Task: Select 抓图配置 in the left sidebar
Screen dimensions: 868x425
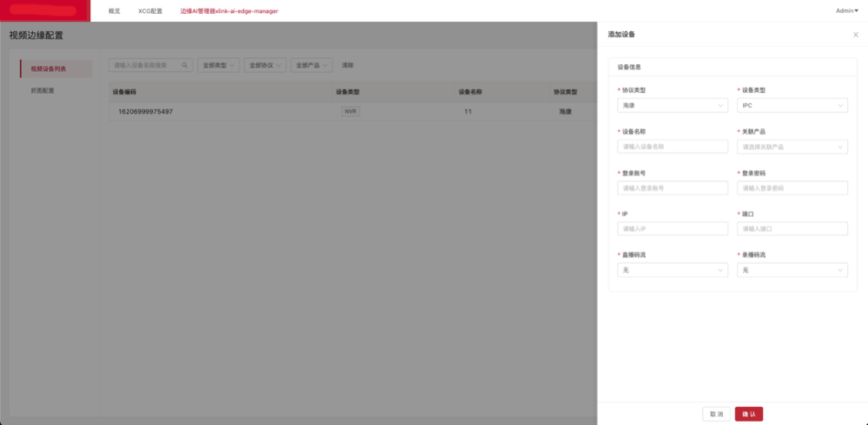Action: (x=43, y=90)
